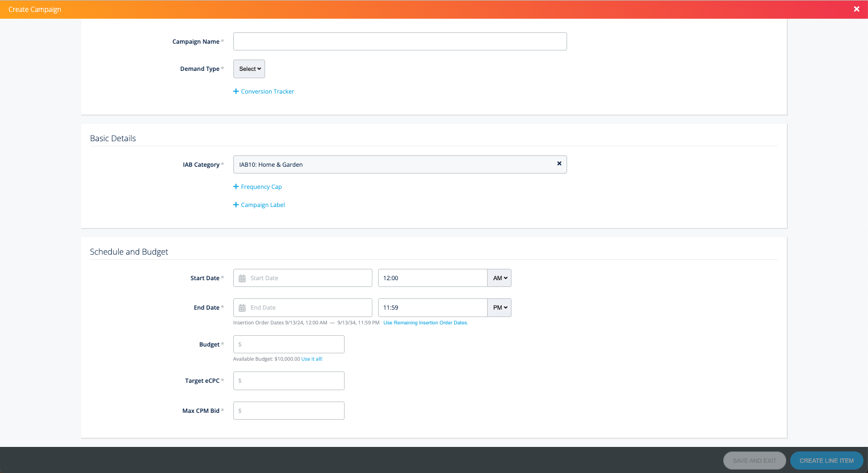Click the plus icon beside Conversion Tracker
Image resolution: width=868 pixels, height=473 pixels.
236,91
